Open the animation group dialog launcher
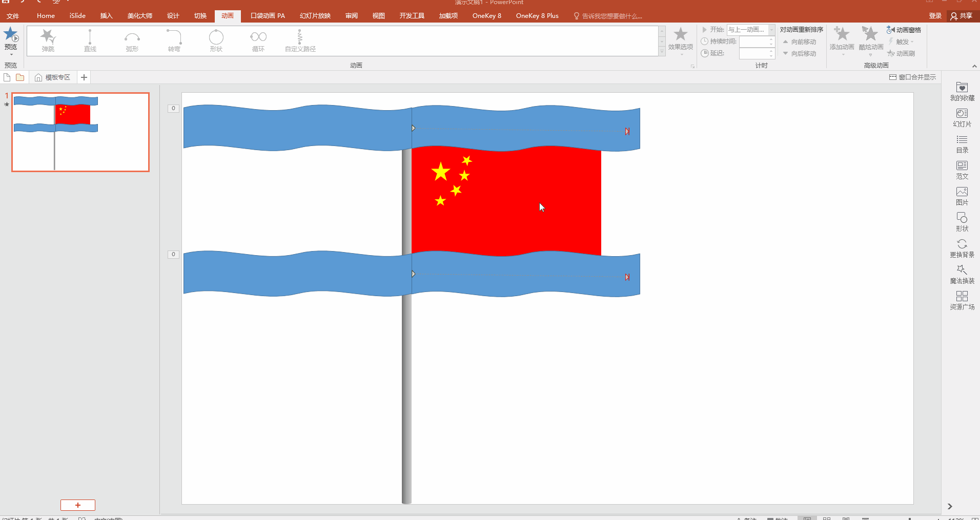980x520 pixels. pos(692,66)
